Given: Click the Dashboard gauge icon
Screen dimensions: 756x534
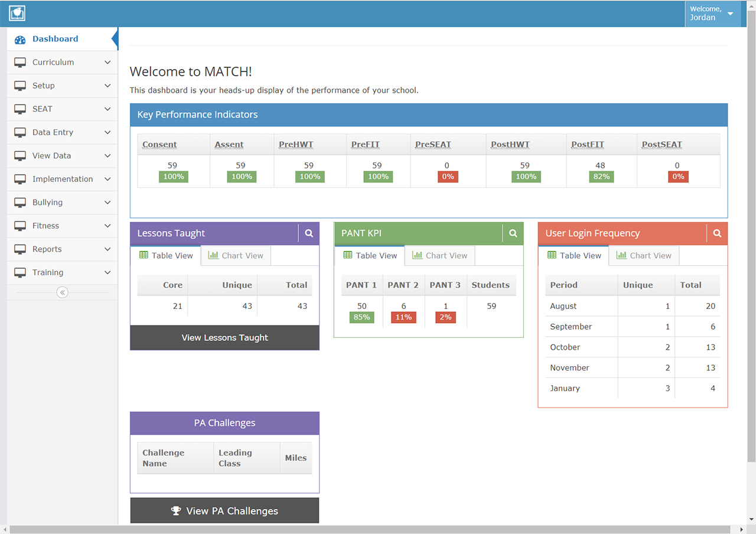Looking at the screenshot, I should pyautogui.click(x=20, y=40).
